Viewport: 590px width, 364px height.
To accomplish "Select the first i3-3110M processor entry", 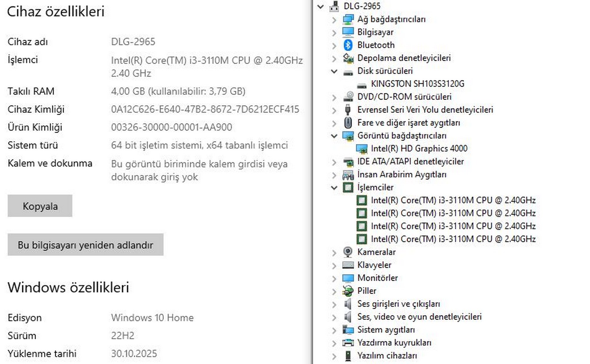I will pyautogui.click(x=453, y=201).
